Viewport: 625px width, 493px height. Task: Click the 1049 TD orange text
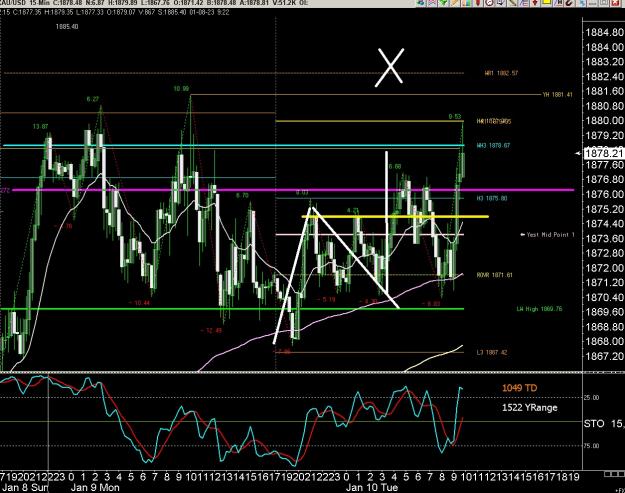pos(519,388)
